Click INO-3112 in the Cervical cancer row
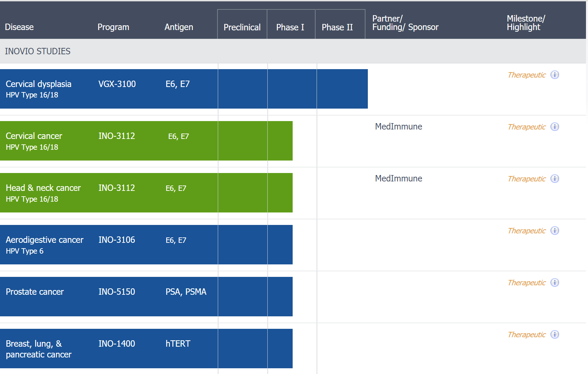 117,136
